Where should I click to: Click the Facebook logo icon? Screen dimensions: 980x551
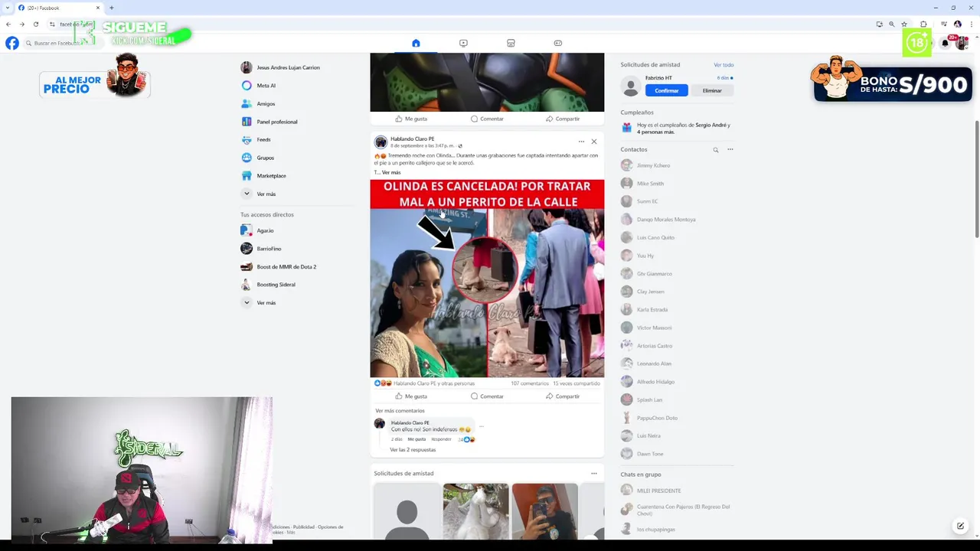click(11, 43)
